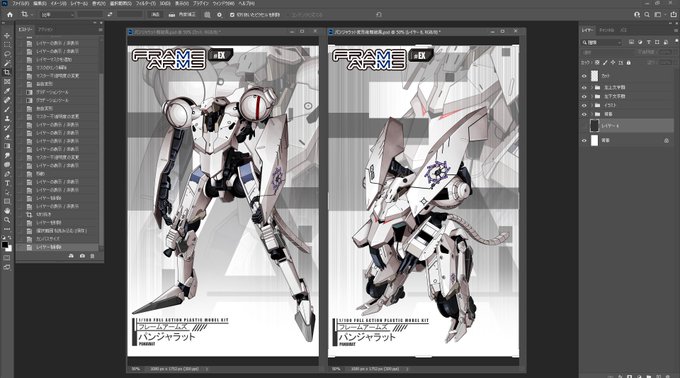The width and height of the screenshot is (680, 378).
Task: Select the Lasso tool
Action: coord(7,54)
